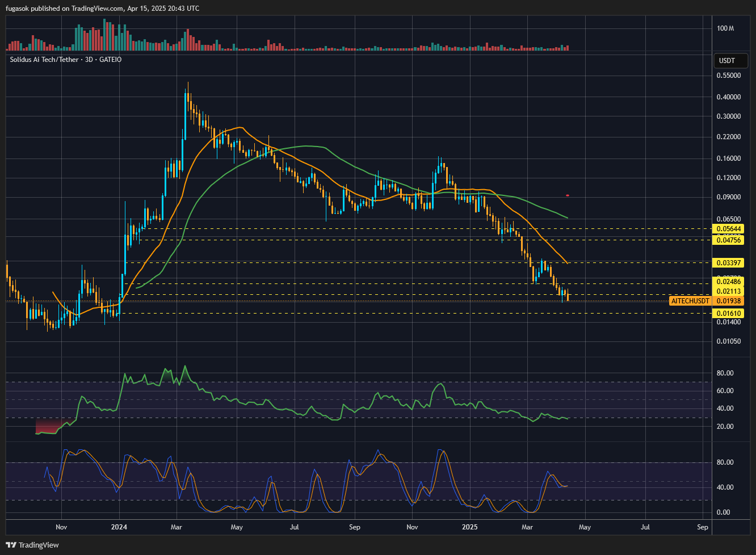The image size is (756, 555).
Task: Click the 0.55000 price axis value
Action: pos(729,75)
